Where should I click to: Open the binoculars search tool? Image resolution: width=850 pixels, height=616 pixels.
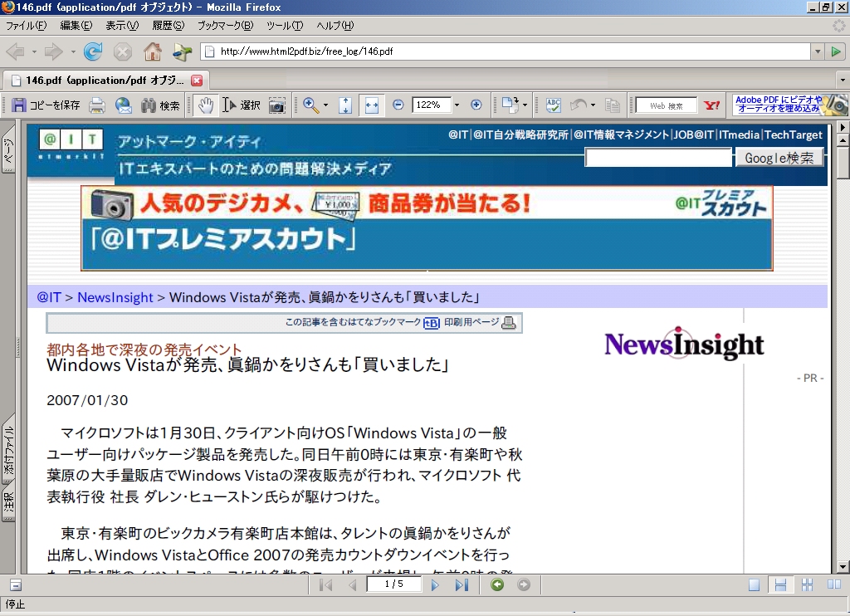click(160, 105)
